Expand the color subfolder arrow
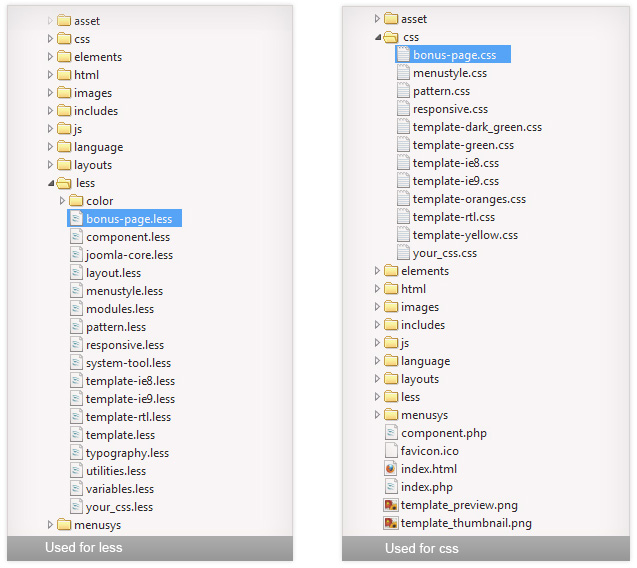The image size is (637, 568). click(62, 200)
